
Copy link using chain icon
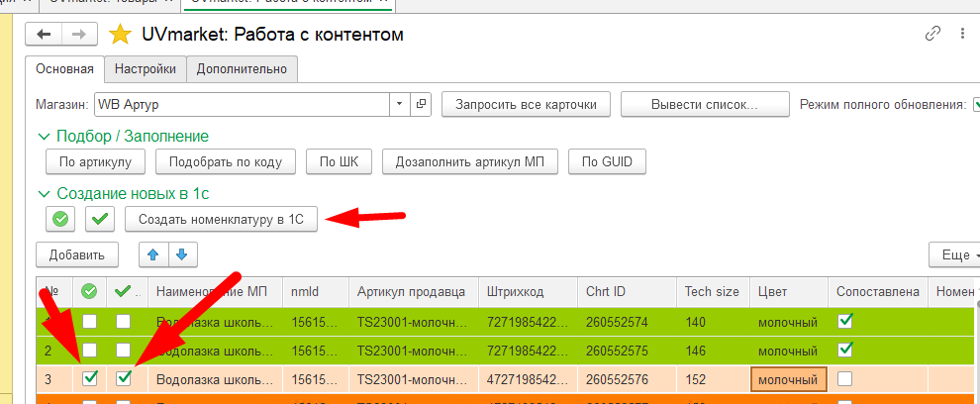[932, 34]
